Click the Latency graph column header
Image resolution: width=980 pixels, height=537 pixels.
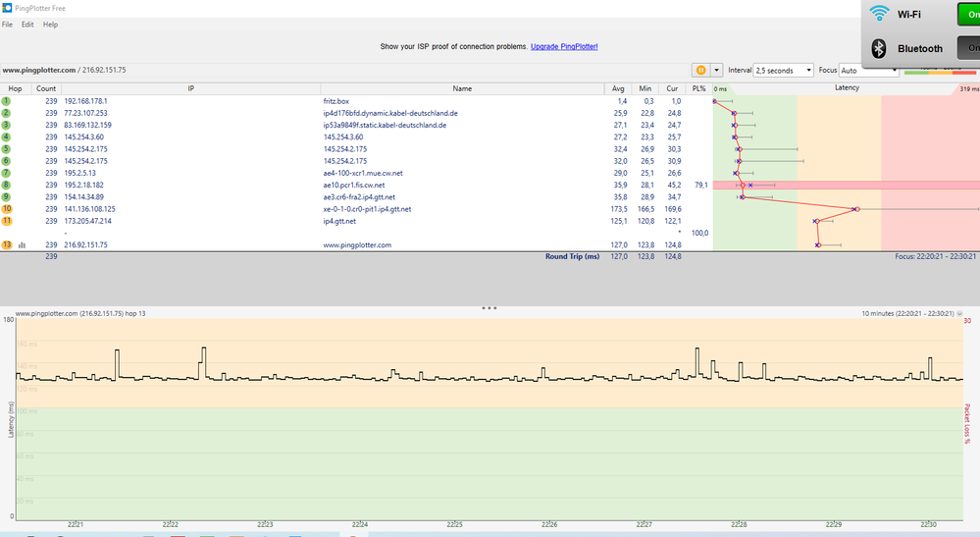(847, 88)
